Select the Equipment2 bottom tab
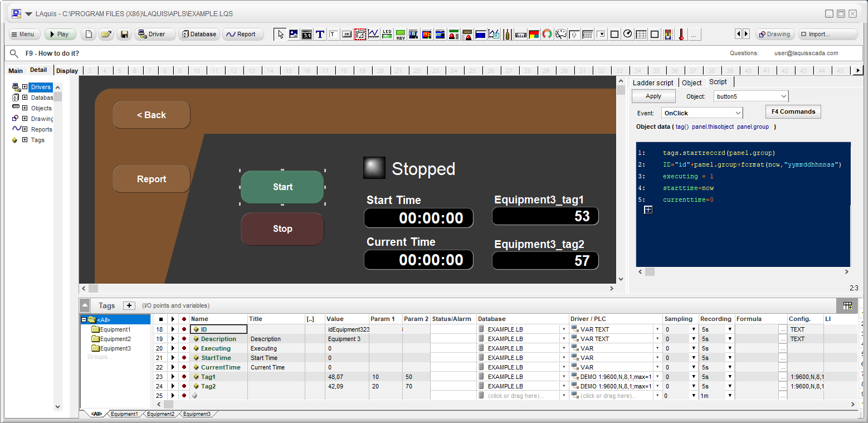The height and width of the screenshot is (423, 868). click(160, 414)
